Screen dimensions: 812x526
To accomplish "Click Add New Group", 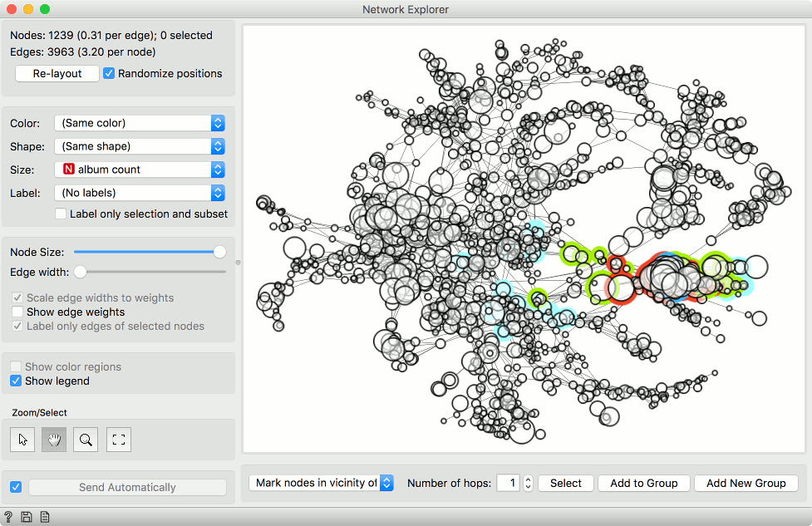I will [x=746, y=483].
